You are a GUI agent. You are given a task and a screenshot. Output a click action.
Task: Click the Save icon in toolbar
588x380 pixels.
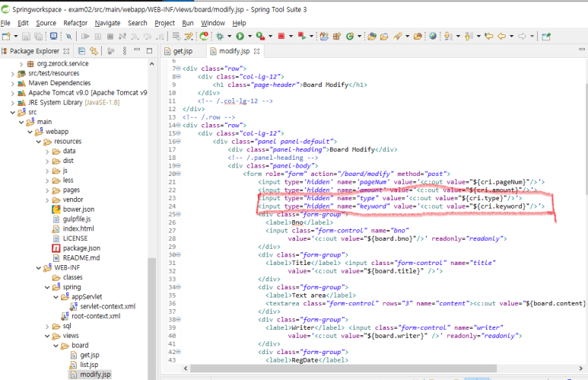(x=26, y=37)
